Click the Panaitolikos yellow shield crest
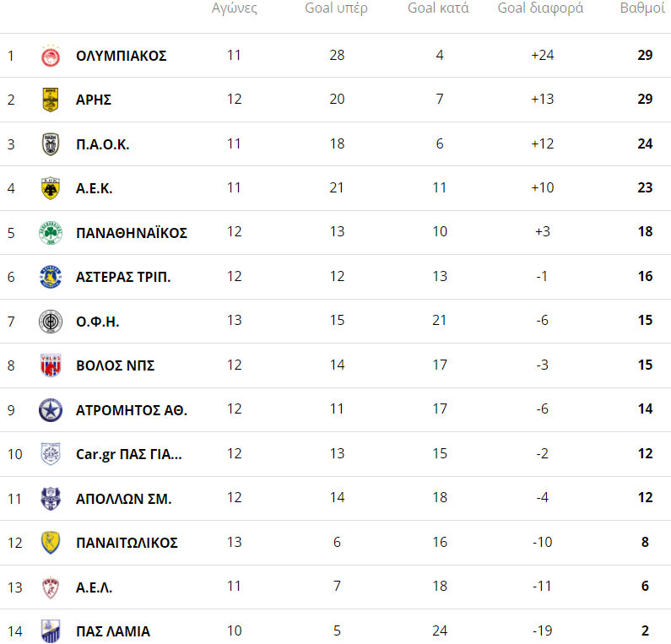 tap(51, 543)
